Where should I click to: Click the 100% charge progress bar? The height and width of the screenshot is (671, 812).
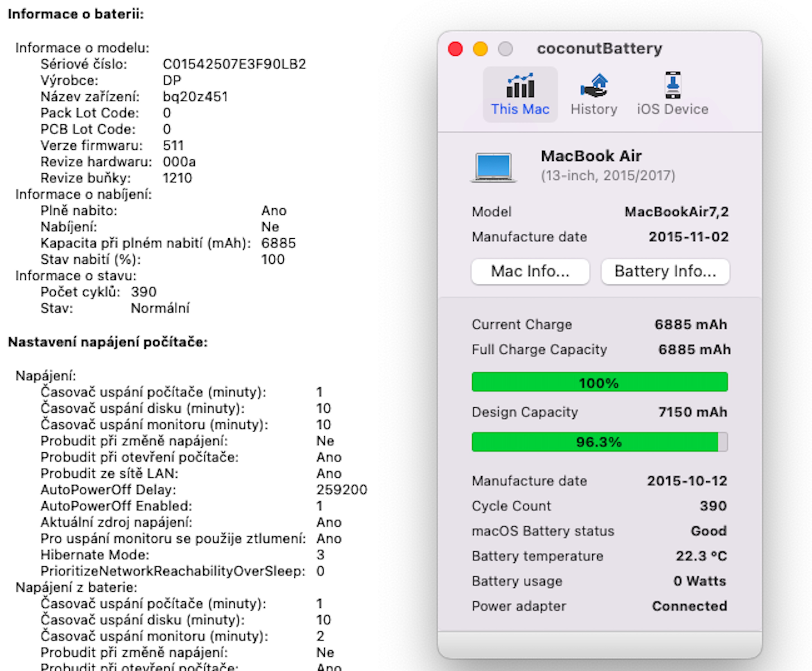point(599,382)
